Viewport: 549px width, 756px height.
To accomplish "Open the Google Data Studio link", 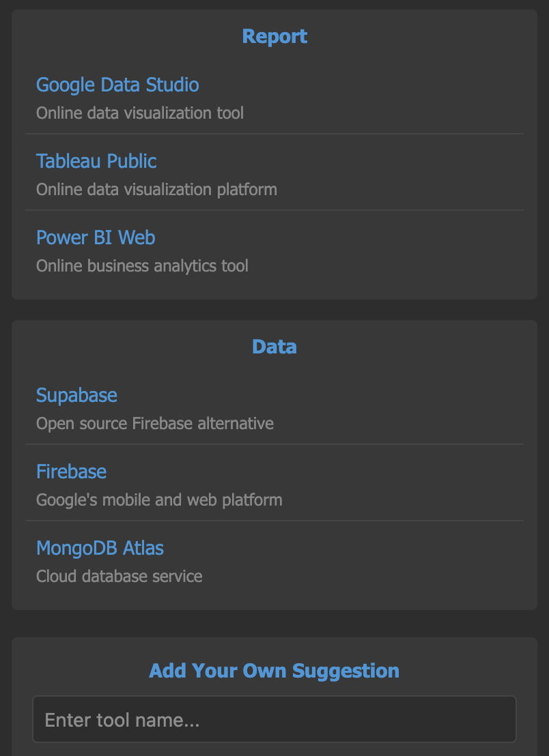I will tap(117, 85).
